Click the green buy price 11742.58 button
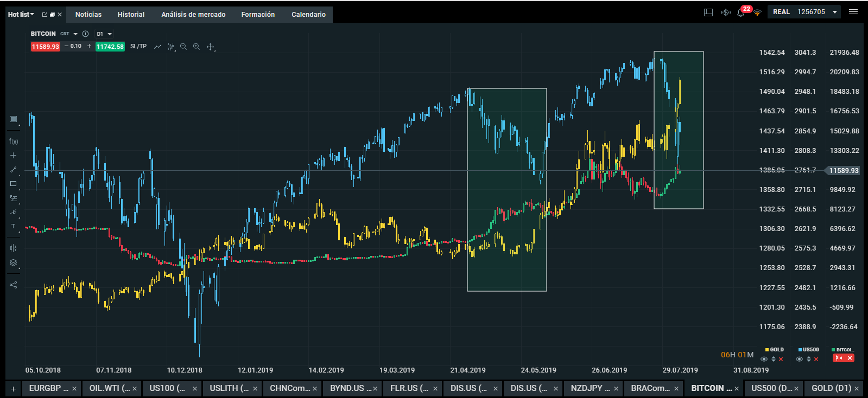Viewport: 868px width, 398px height. point(110,47)
